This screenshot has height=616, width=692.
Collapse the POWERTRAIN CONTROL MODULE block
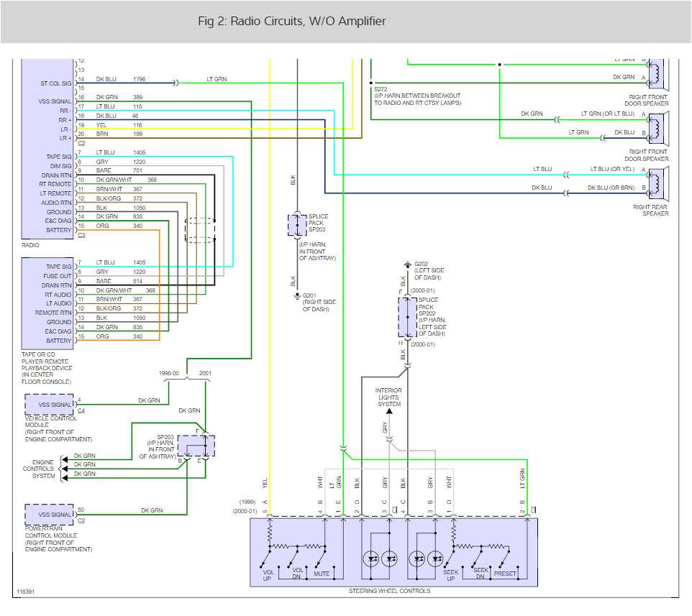pos(47,515)
